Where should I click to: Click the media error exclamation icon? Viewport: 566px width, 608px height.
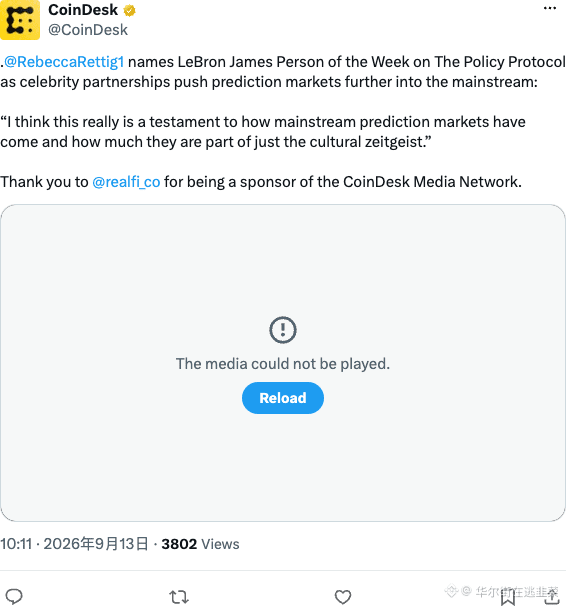tap(283, 330)
